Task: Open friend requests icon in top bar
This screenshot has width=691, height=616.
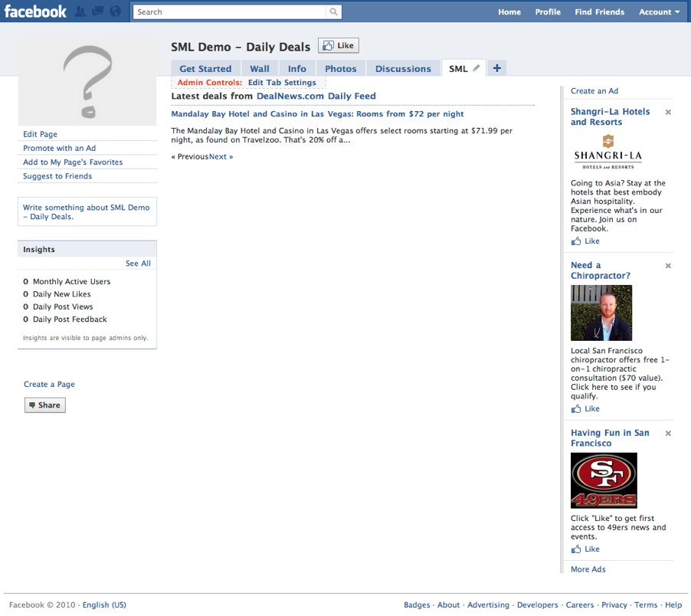Action: (x=80, y=11)
